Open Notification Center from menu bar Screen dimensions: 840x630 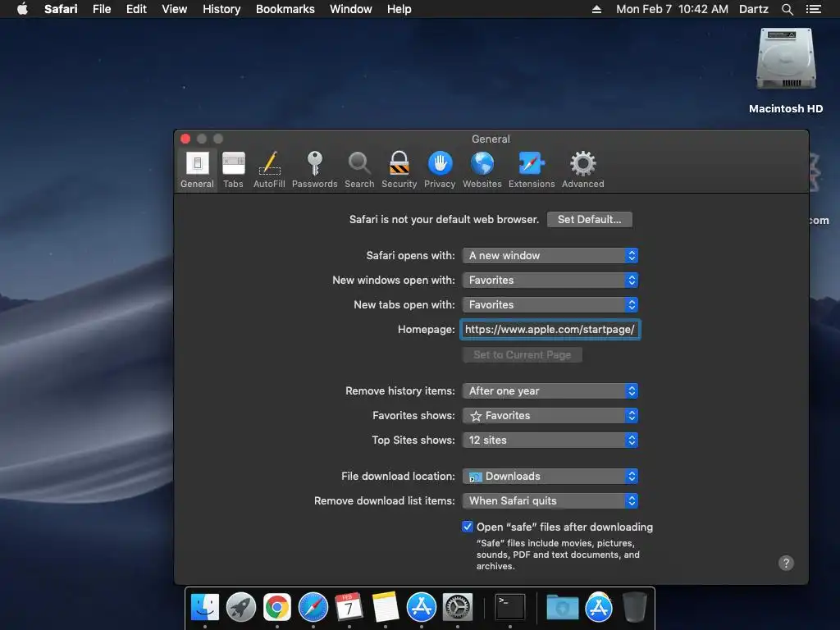coord(814,9)
